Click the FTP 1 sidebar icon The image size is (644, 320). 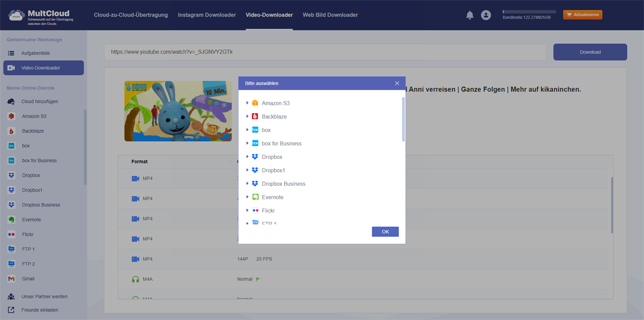(11, 249)
